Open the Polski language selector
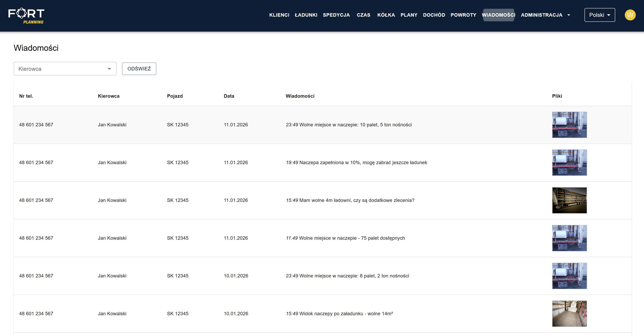The width and height of the screenshot is (644, 336). click(599, 15)
